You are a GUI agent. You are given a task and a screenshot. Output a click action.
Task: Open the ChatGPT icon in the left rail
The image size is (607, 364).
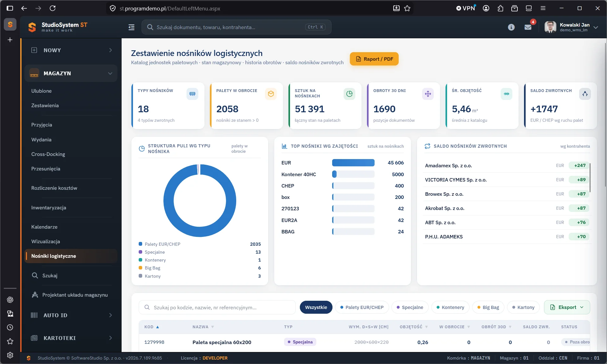point(10,299)
